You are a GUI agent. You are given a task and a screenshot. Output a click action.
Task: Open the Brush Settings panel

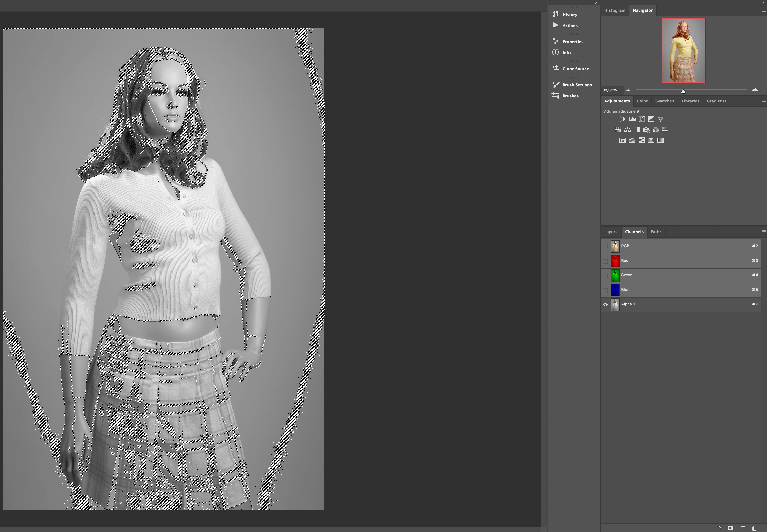click(576, 85)
